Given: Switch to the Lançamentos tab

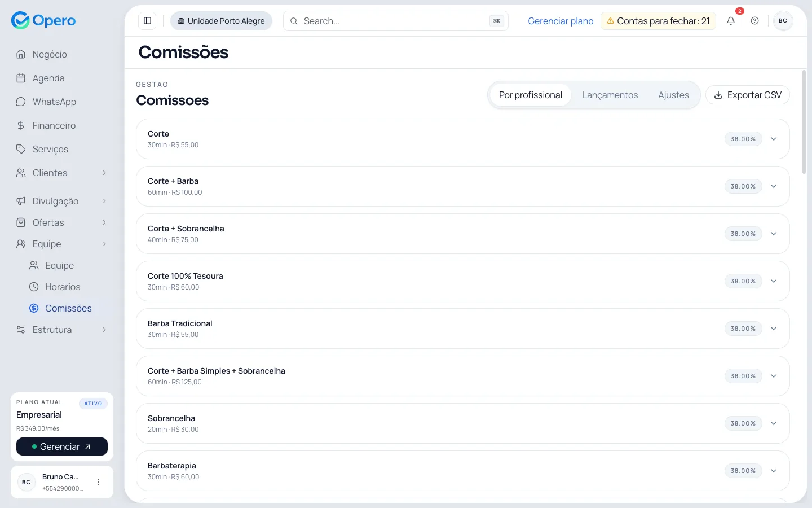Looking at the screenshot, I should click(x=610, y=95).
